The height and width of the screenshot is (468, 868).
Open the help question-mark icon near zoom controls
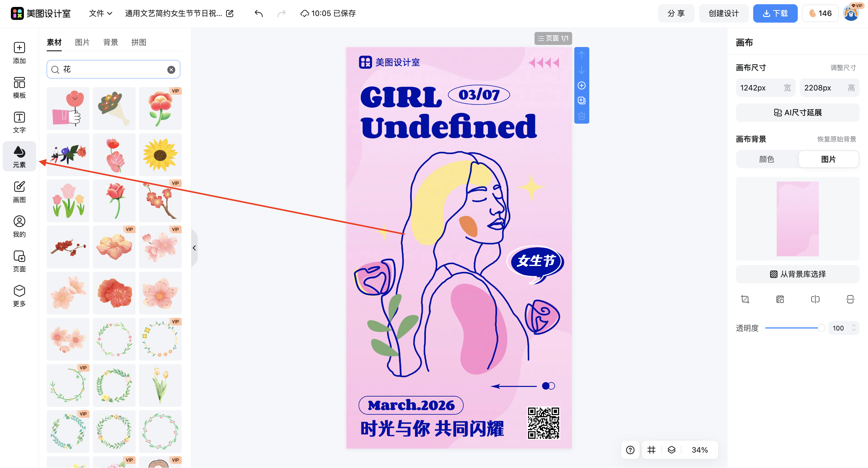click(x=630, y=450)
